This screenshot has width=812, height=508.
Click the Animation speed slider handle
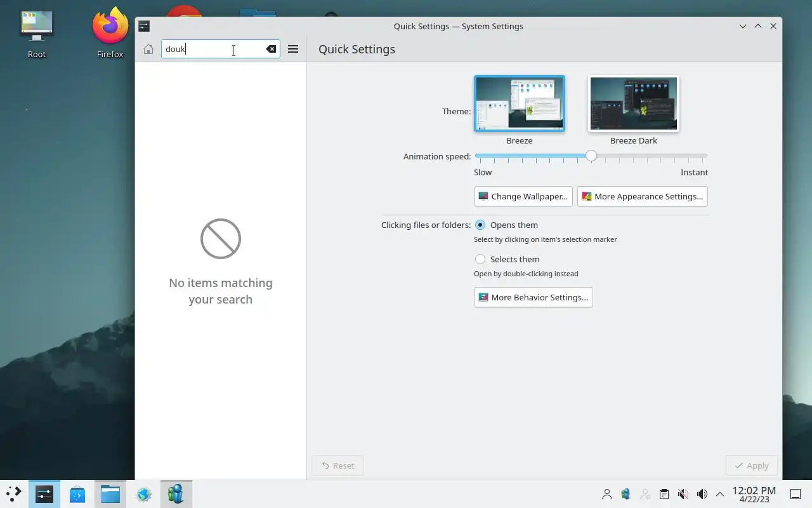click(591, 156)
